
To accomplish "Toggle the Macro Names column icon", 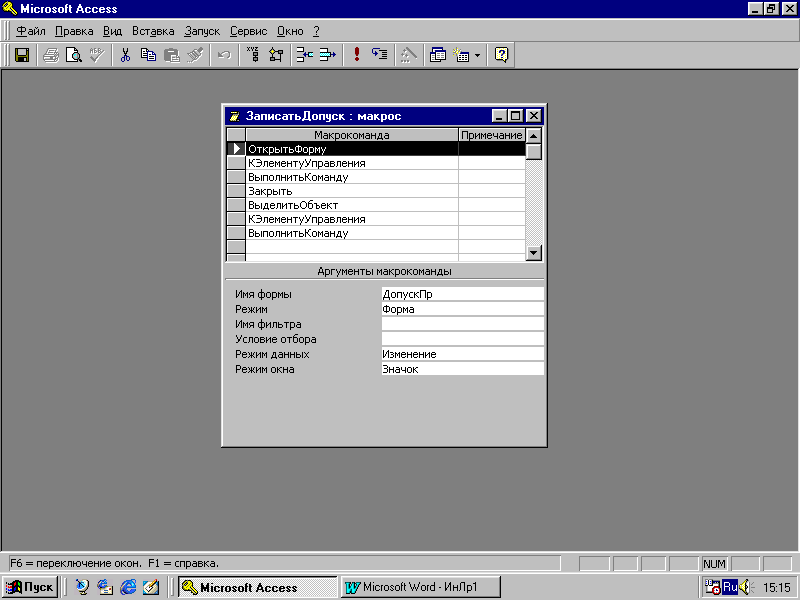I will click(x=253, y=55).
